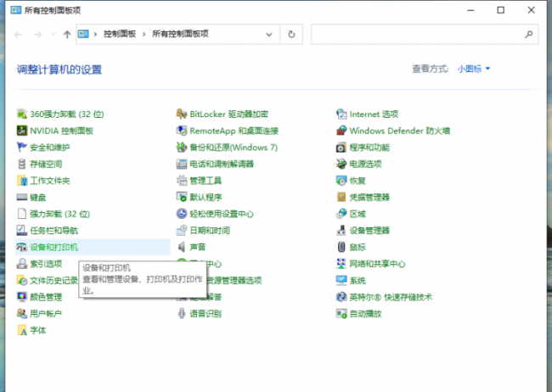Open the 设备和打印机 link
The height and width of the screenshot is (392, 552).
click(54, 247)
